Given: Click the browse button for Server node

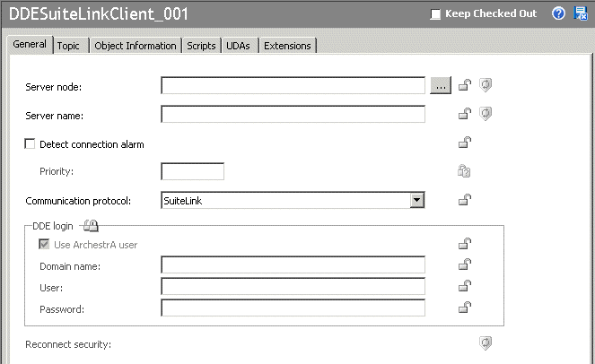Looking at the screenshot, I should pyautogui.click(x=441, y=85).
